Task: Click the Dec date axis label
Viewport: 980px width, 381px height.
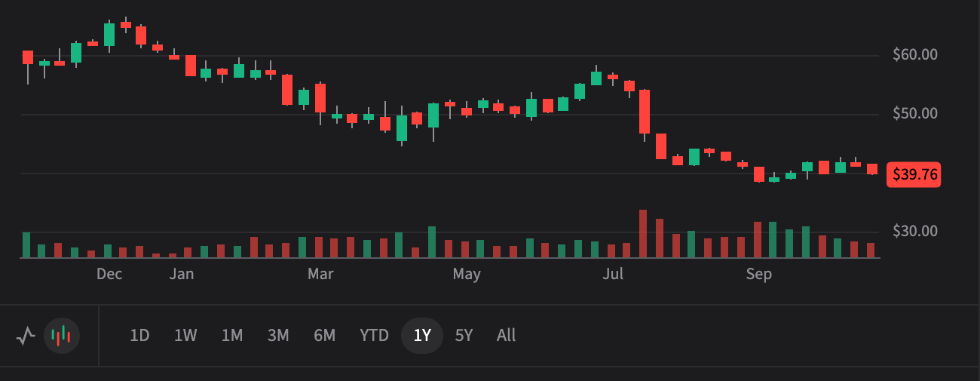Action: pos(109,275)
